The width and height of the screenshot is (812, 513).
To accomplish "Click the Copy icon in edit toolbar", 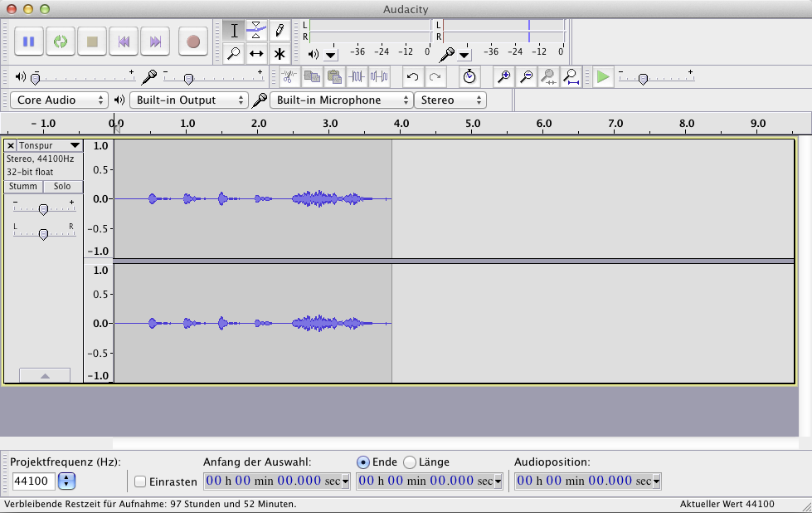I will 311,77.
